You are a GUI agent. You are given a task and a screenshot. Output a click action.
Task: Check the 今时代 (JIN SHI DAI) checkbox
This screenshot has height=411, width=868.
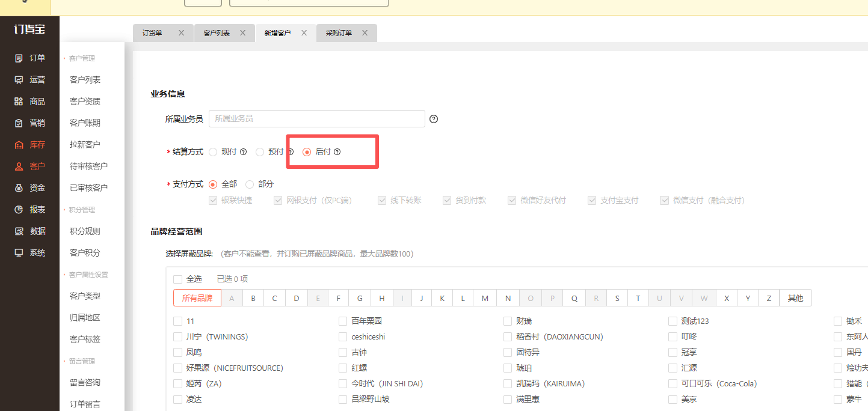[x=343, y=384]
